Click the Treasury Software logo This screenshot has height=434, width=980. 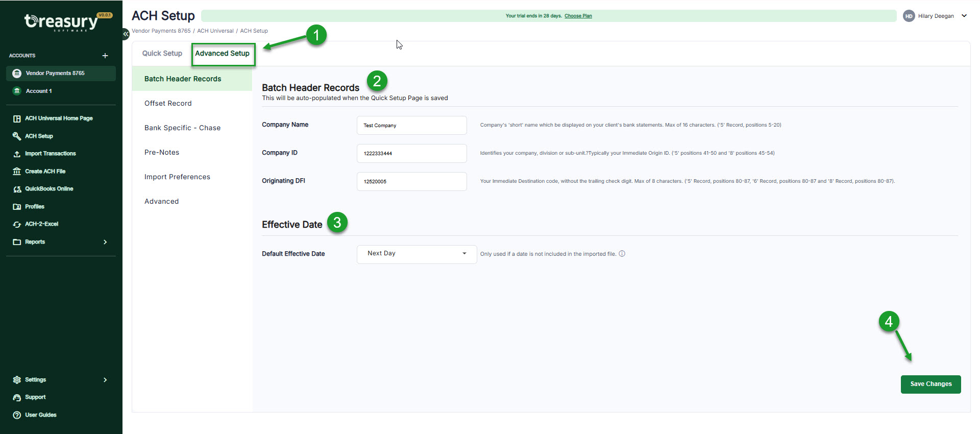[x=61, y=22]
